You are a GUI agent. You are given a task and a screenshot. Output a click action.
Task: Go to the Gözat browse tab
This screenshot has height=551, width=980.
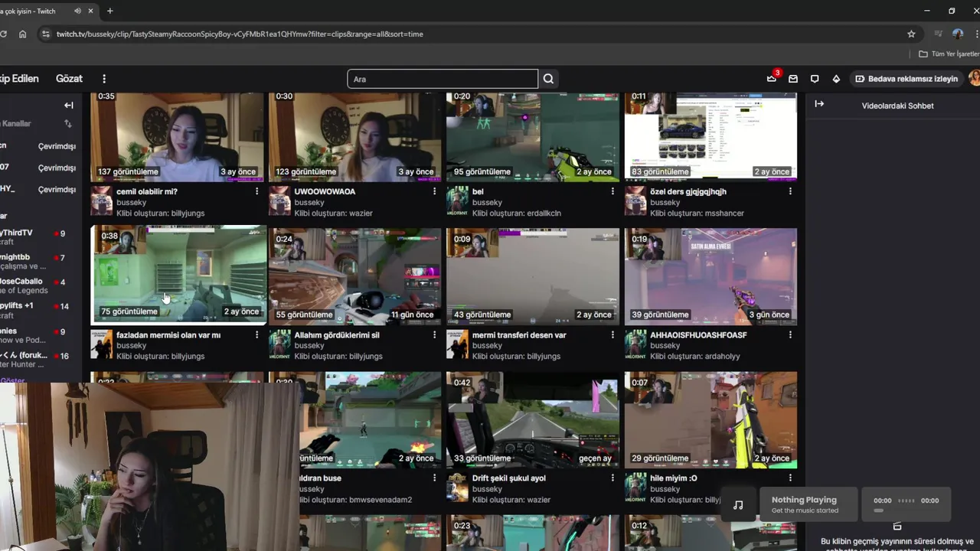pyautogui.click(x=69, y=79)
